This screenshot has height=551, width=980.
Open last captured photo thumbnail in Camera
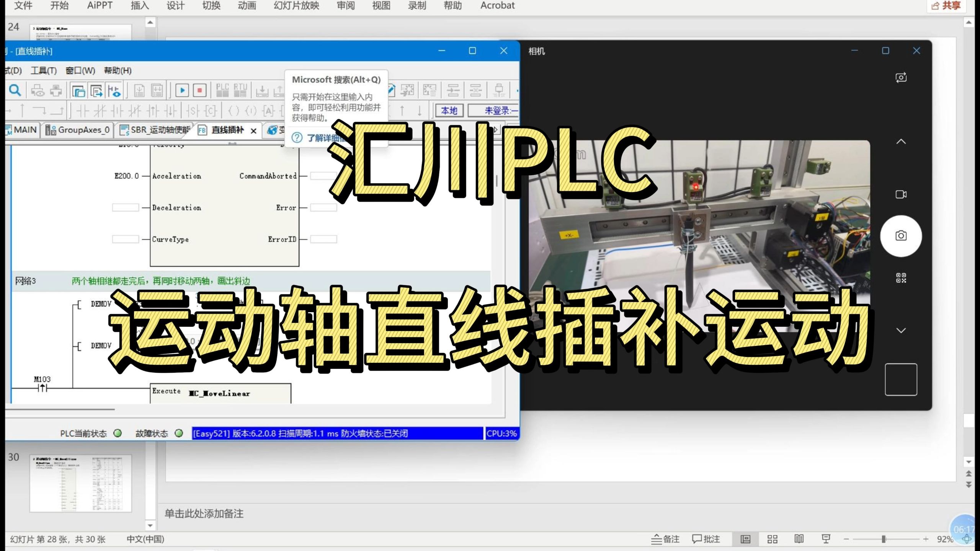901,380
